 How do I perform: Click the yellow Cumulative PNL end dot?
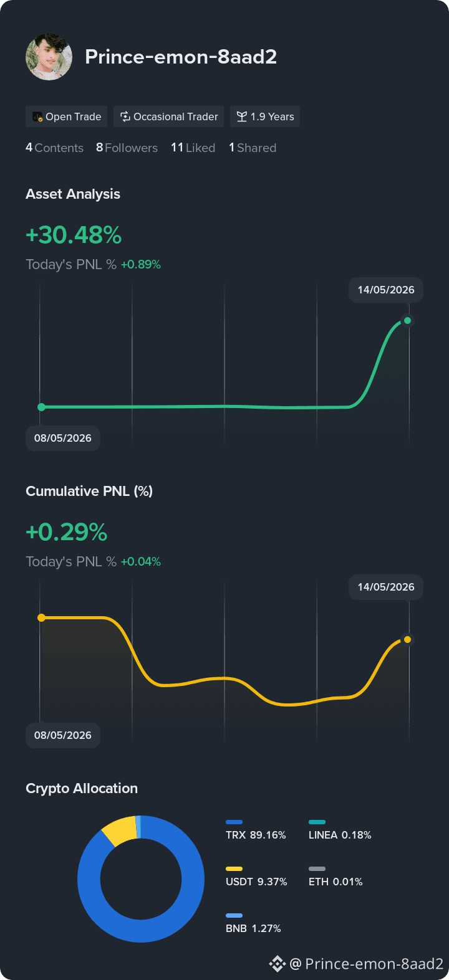click(407, 640)
